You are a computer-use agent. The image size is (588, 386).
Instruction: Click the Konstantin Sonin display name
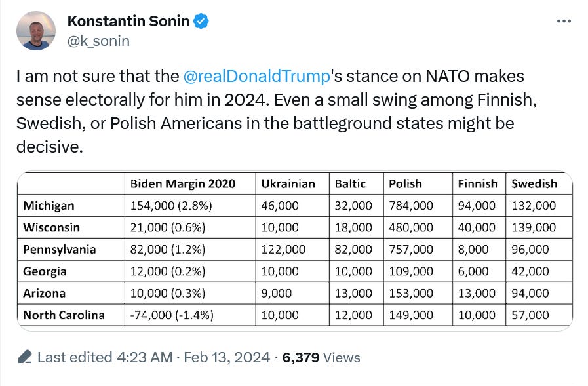click(x=128, y=21)
